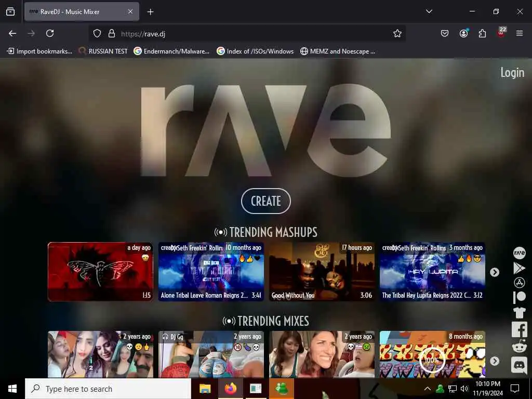The image size is (532, 399).
Task: Show next trending mashups arrow
Action: point(495,272)
